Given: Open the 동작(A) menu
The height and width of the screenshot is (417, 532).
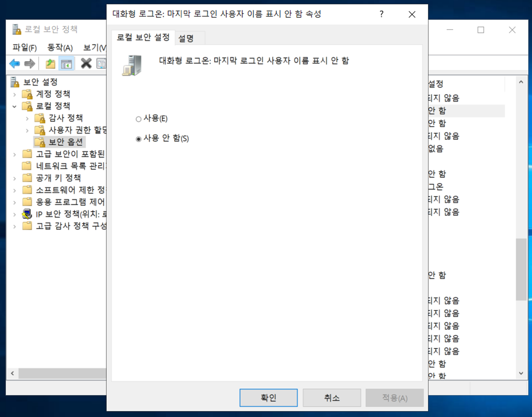Looking at the screenshot, I should 60,47.
